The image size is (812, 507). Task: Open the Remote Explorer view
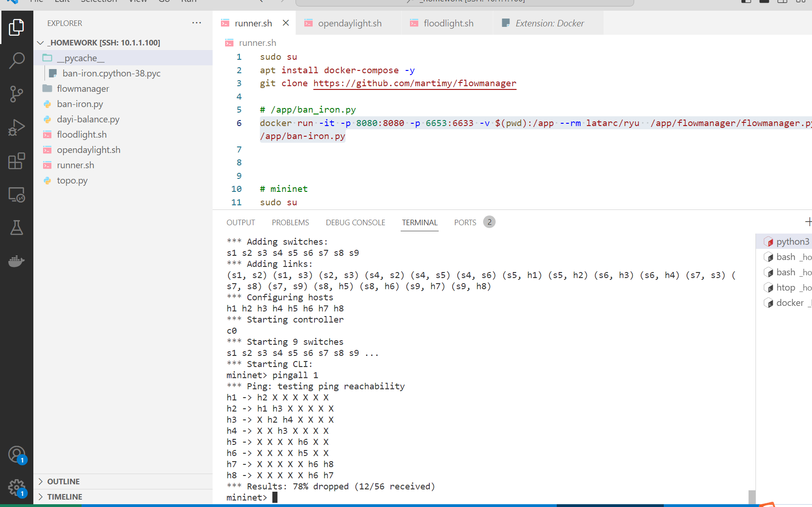point(16,195)
